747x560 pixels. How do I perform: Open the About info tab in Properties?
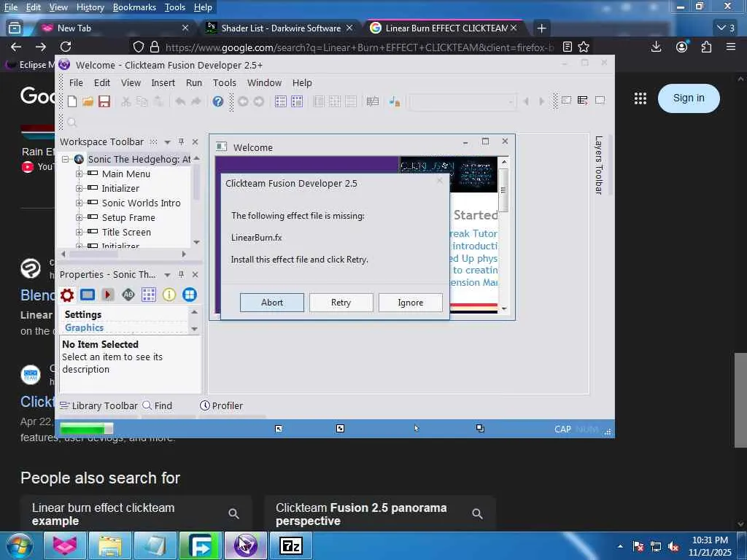tap(169, 295)
